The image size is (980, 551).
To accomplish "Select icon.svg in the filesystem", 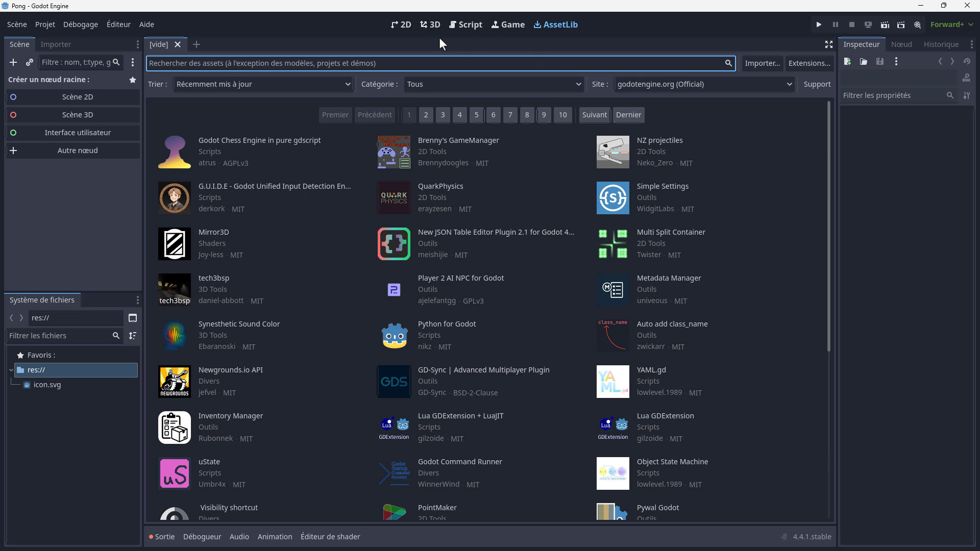I will (x=47, y=385).
